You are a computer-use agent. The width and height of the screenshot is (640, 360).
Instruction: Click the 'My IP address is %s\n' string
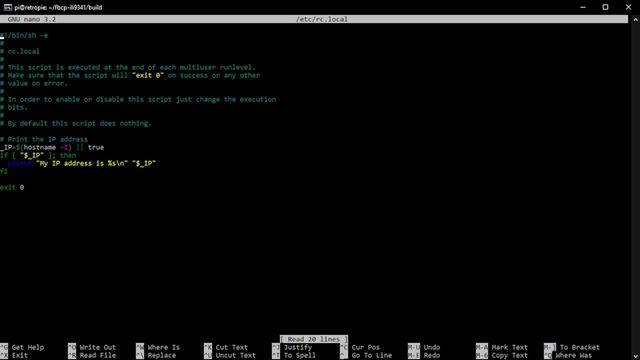click(x=82, y=163)
